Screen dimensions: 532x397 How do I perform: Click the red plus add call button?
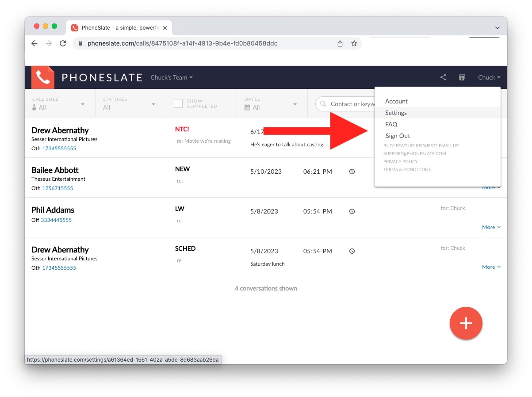point(466,323)
